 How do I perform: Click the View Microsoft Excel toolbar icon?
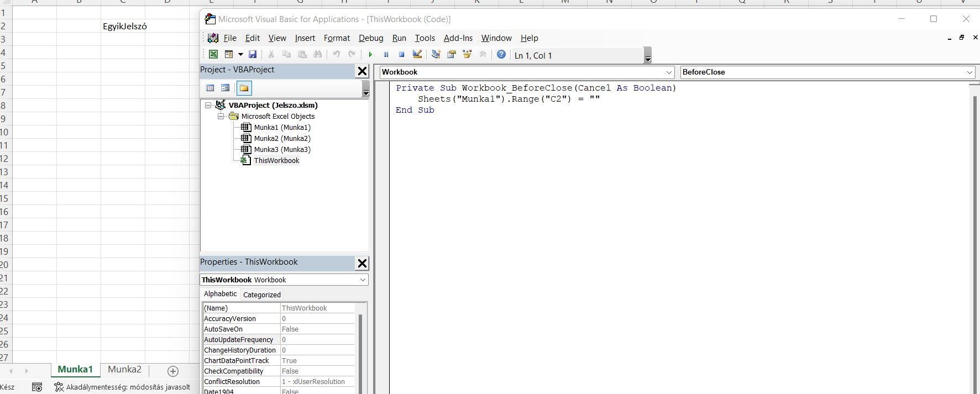tap(213, 54)
